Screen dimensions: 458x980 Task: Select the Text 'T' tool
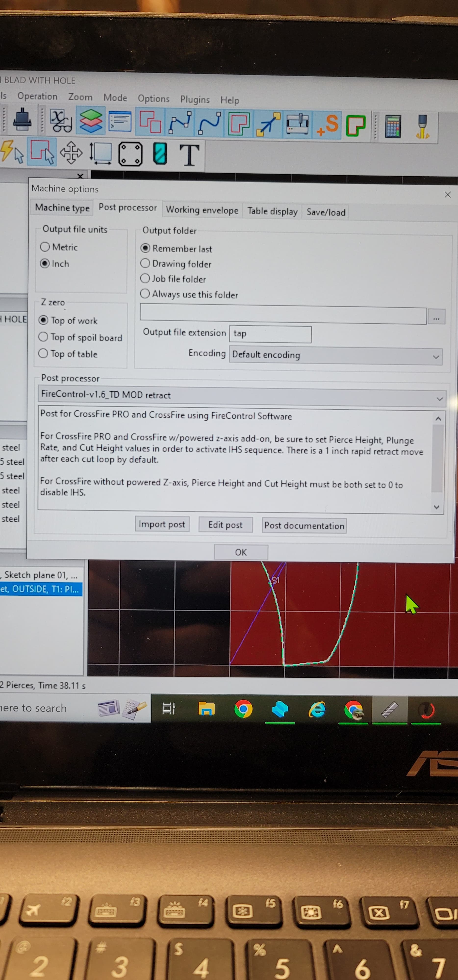pyautogui.click(x=189, y=155)
